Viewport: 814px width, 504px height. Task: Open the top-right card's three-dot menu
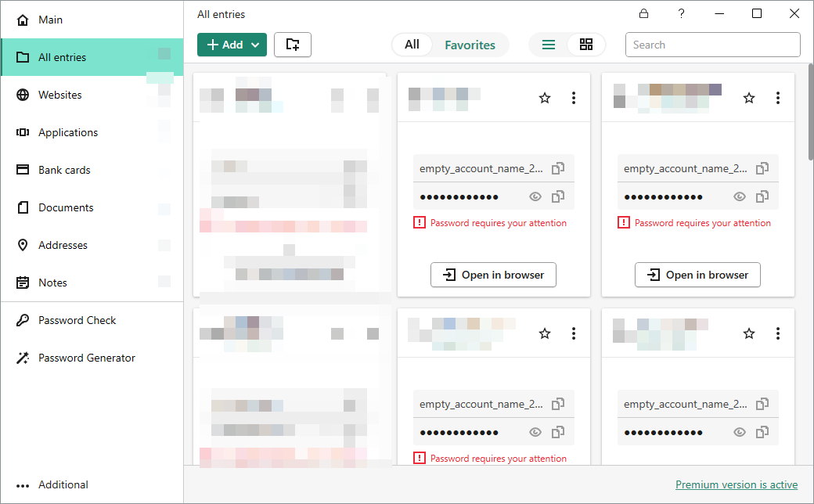[778, 98]
